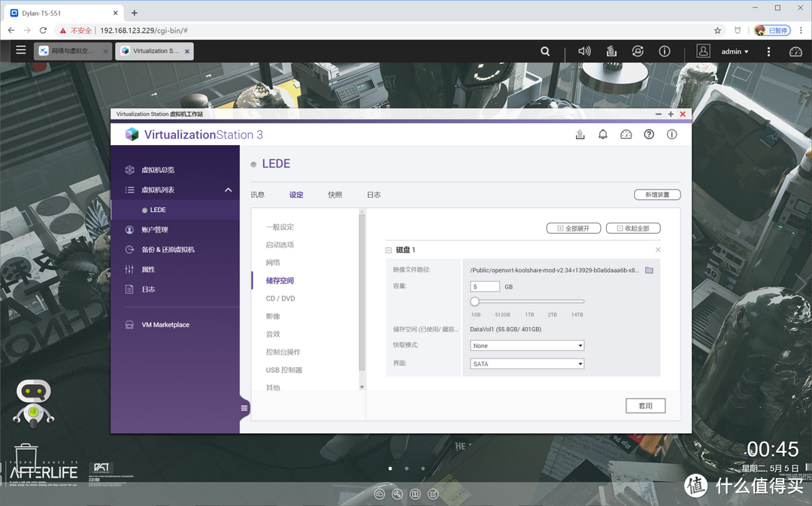Switch to the settings tab

[x=296, y=195]
